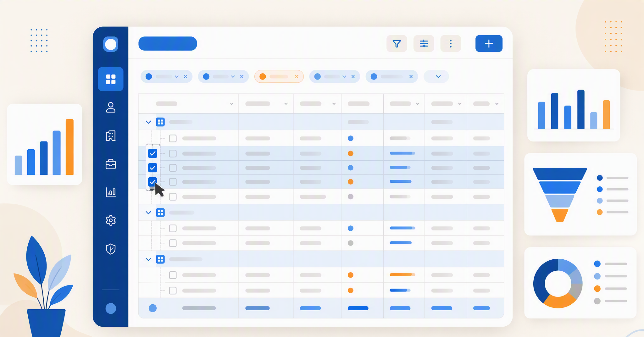Open the three-dot more options menu
644x337 pixels.
point(451,44)
